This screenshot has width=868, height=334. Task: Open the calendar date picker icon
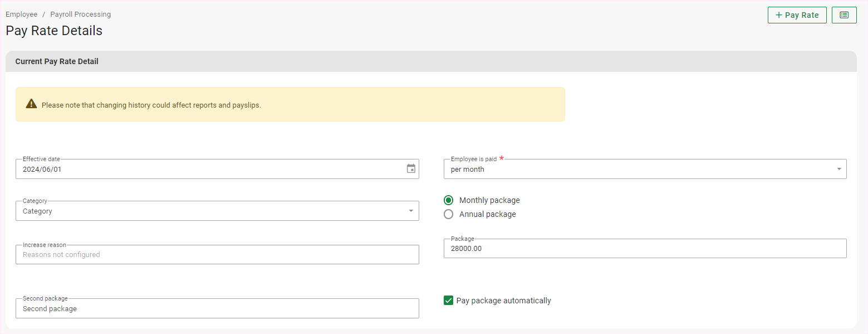411,169
